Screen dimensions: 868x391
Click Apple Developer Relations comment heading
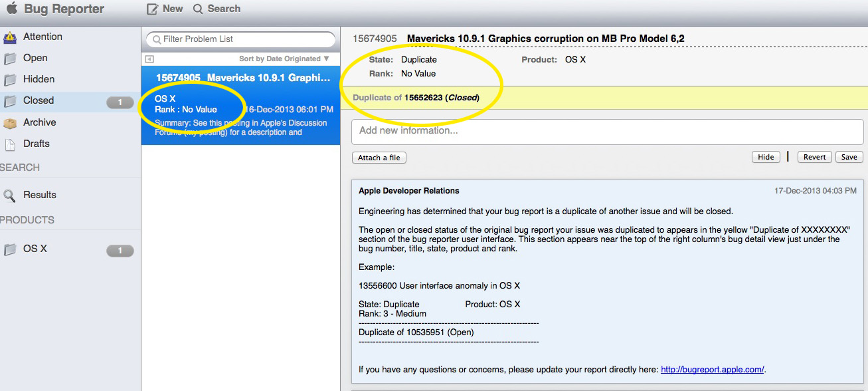(x=409, y=191)
